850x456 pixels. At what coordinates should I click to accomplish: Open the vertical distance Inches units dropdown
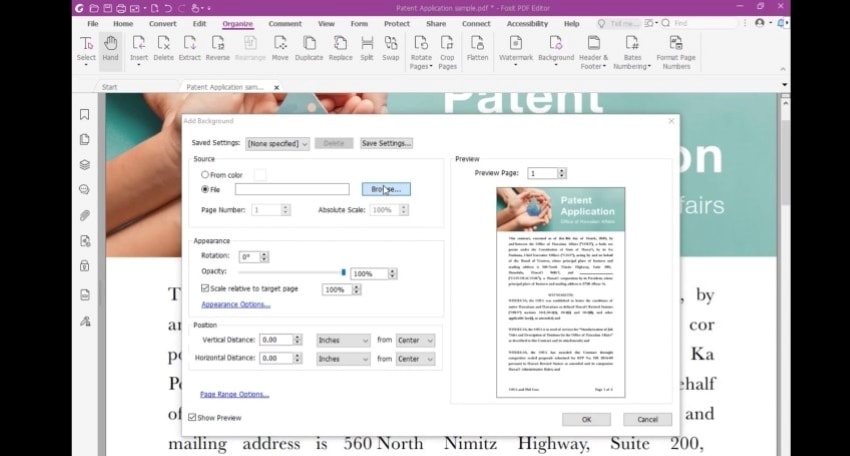pos(343,340)
